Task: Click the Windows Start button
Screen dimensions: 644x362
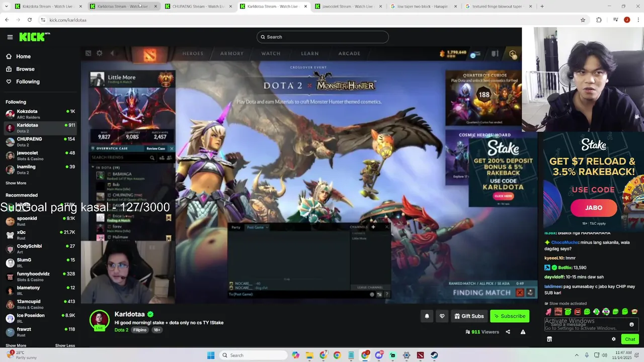Action: [211, 355]
